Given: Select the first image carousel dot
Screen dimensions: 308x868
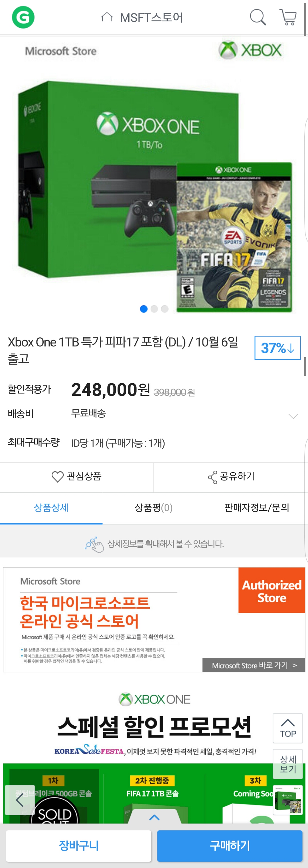Looking at the screenshot, I should coord(143,309).
